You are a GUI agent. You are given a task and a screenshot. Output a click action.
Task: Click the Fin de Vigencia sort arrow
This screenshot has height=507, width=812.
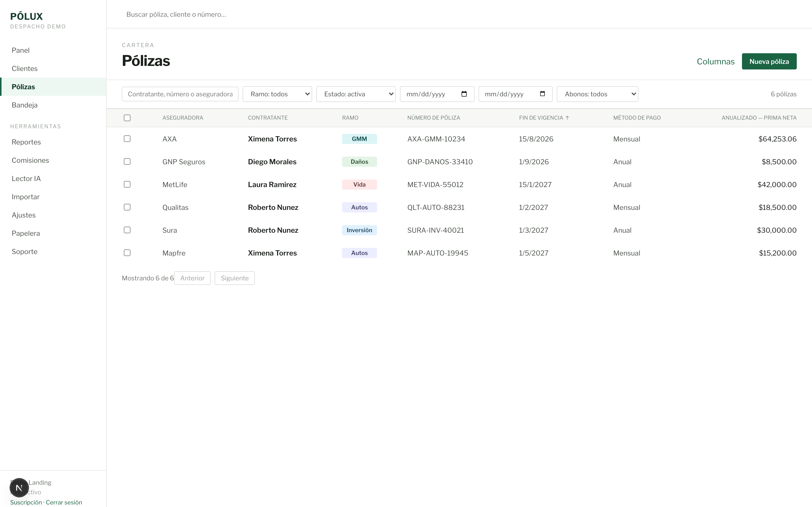[567, 118]
